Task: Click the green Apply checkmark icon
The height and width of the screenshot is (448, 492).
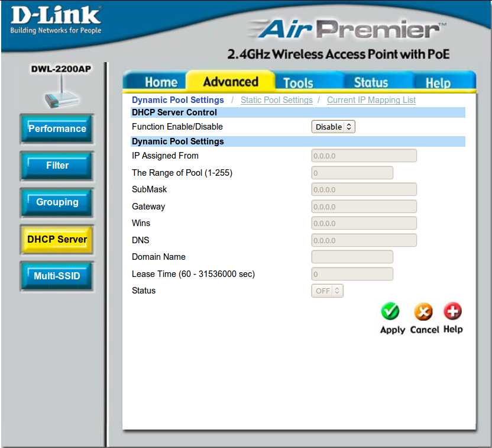Action: pyautogui.click(x=390, y=311)
